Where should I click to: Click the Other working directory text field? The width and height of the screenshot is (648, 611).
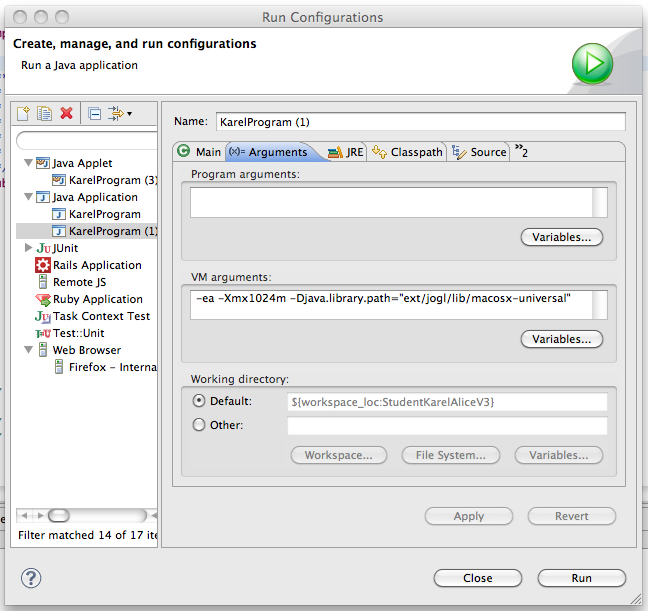[447, 426]
